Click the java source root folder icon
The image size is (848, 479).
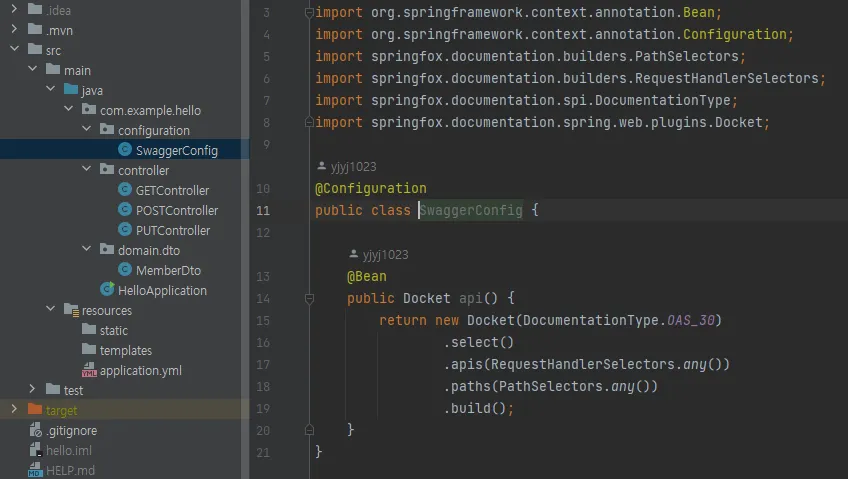71,89
